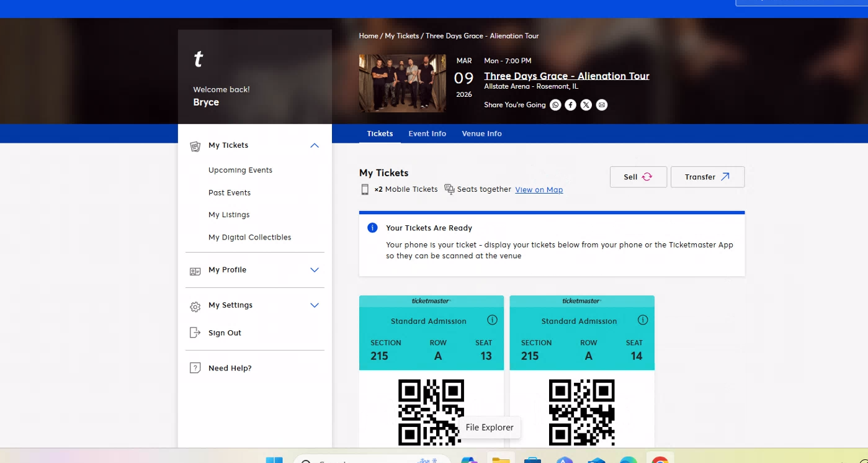
Task: Open Upcoming Events in the sidebar
Action: (x=240, y=170)
